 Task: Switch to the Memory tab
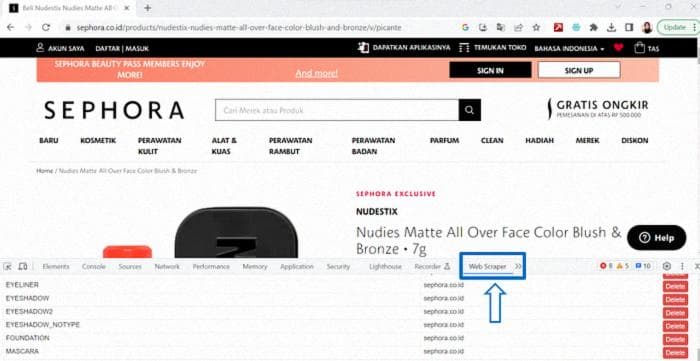[x=255, y=267]
